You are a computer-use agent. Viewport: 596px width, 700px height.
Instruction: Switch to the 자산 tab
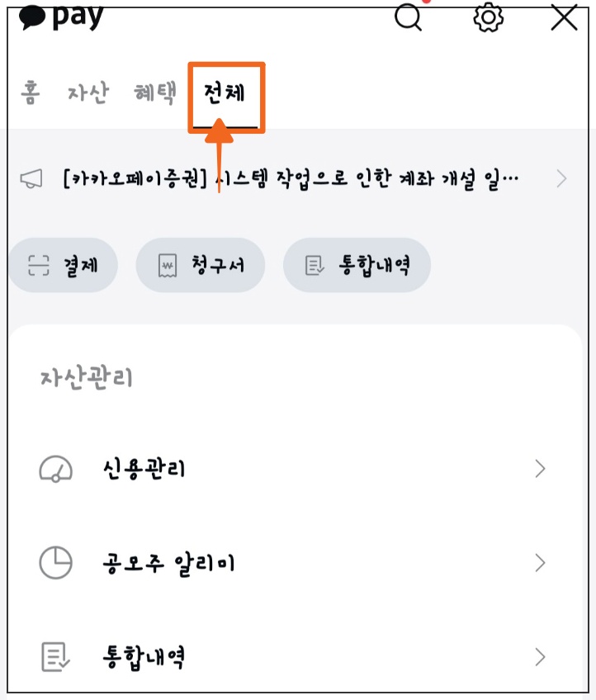[88, 92]
